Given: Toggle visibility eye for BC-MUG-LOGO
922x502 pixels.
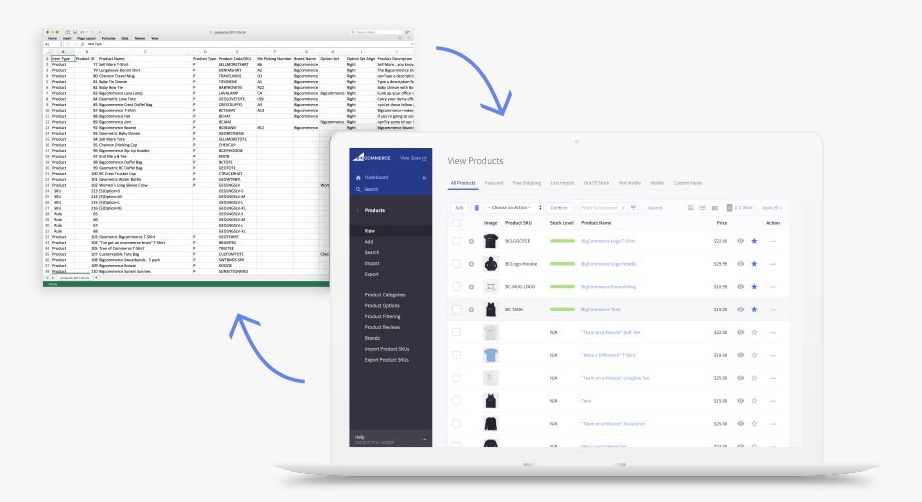Looking at the screenshot, I should 740,287.
